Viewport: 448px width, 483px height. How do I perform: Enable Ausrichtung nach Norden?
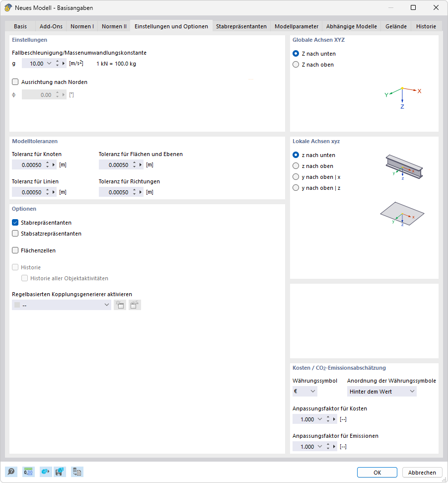(15, 81)
